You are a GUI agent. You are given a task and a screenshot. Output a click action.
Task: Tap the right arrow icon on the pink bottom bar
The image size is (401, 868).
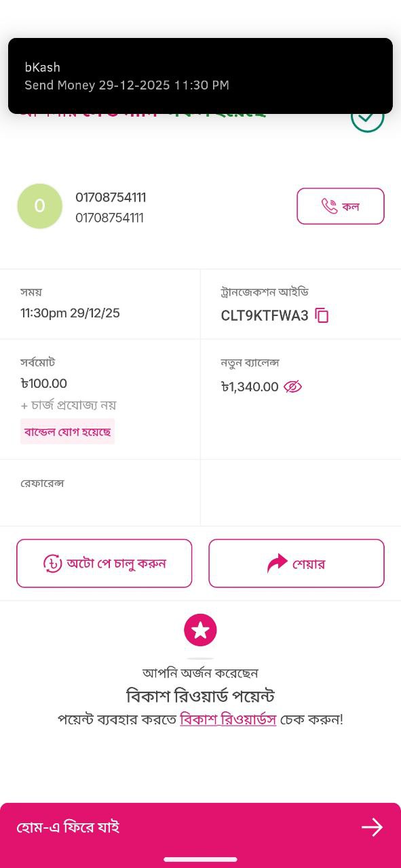click(x=372, y=827)
